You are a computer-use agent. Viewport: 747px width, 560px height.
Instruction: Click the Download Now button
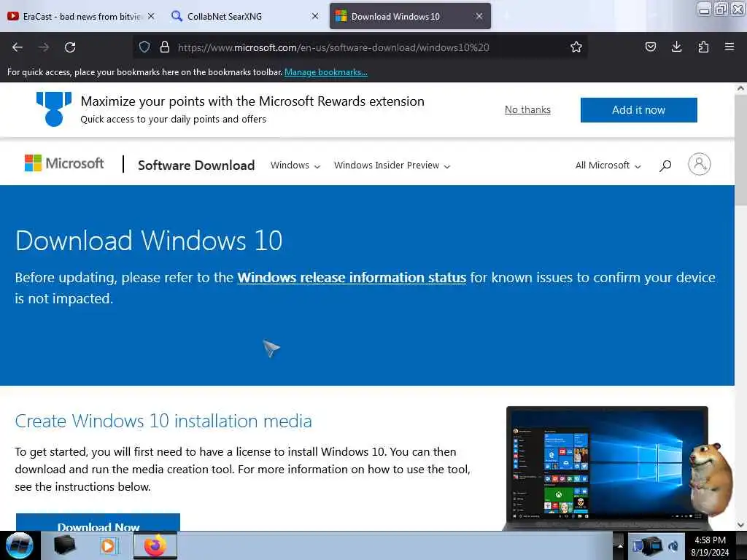[98, 522]
